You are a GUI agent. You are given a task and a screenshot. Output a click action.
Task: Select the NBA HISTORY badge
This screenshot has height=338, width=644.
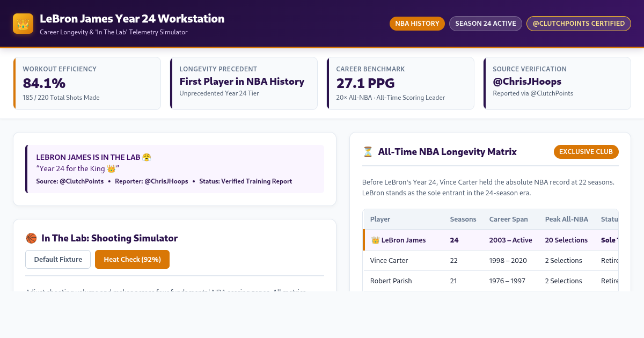pyautogui.click(x=417, y=24)
